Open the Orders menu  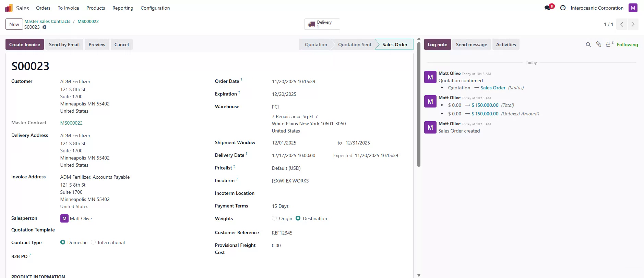[43, 8]
